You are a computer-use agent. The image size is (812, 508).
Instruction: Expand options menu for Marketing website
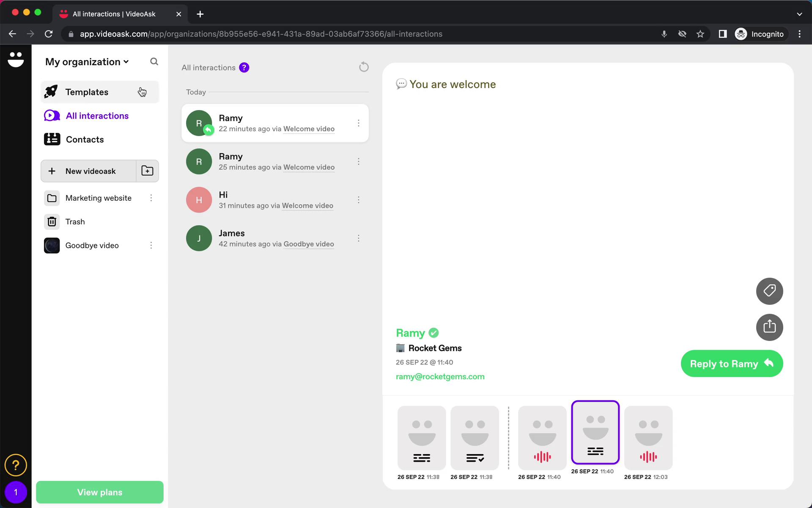[151, 198]
